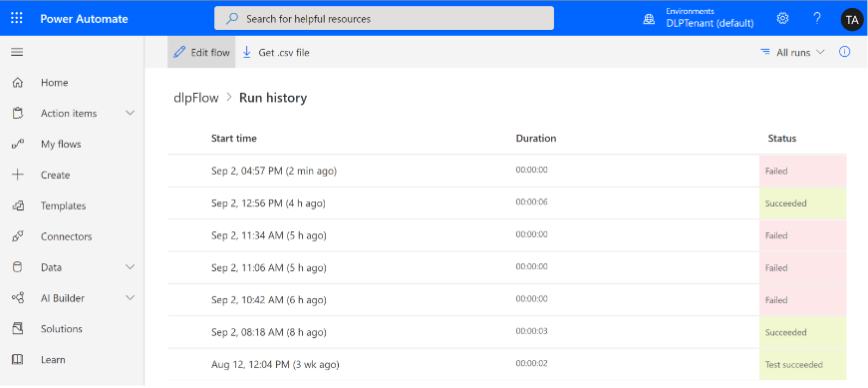
Task: Click the Data cylinder icon
Action: [x=18, y=267]
